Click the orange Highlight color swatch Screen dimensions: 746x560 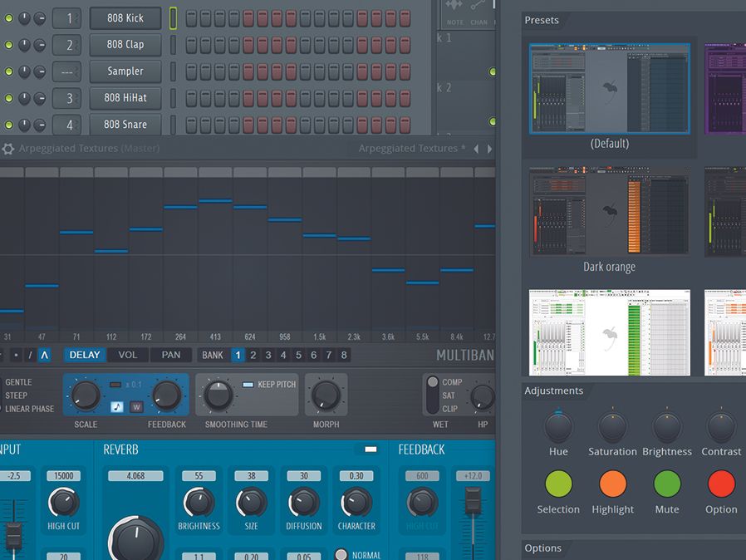(612, 484)
